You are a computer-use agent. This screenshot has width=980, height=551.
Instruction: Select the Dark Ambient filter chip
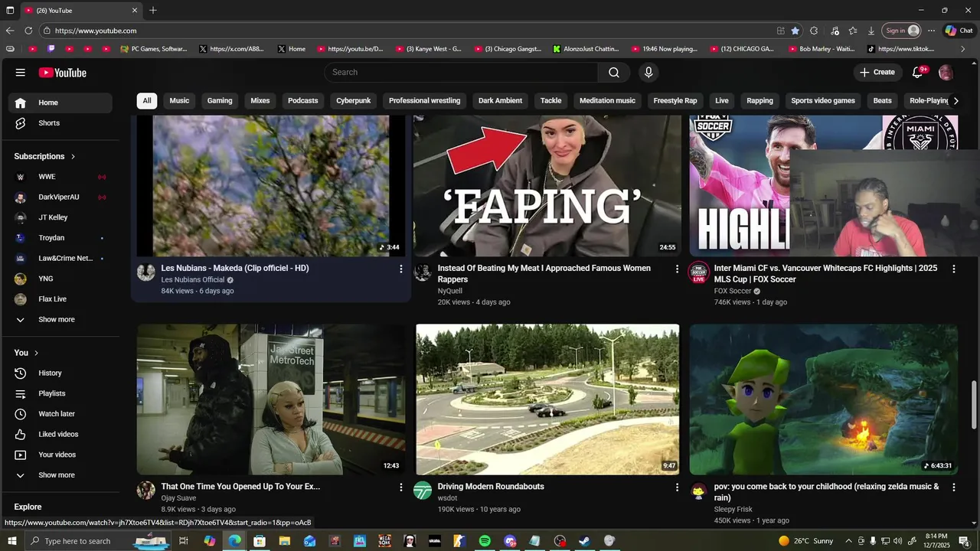500,101
